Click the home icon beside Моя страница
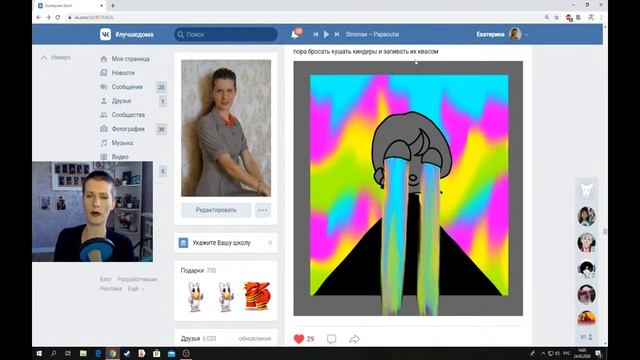Screen dimensions: 640x360 [x=104, y=59]
